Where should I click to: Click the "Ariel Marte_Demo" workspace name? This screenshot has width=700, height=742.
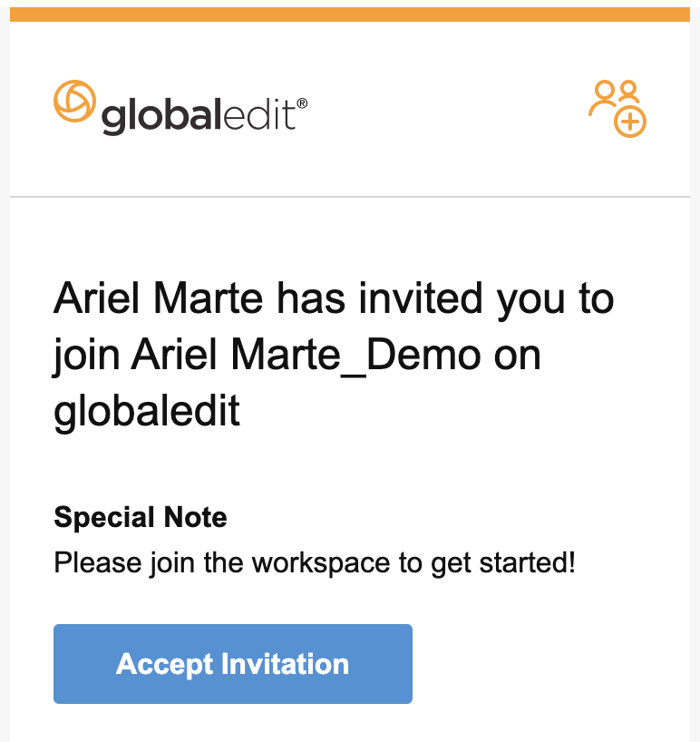pyautogui.click(x=335, y=355)
